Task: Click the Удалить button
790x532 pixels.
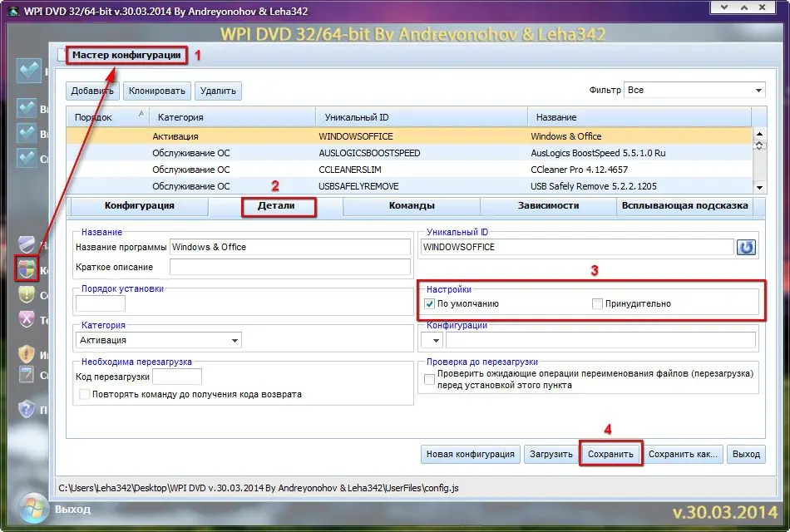Action: tap(218, 91)
